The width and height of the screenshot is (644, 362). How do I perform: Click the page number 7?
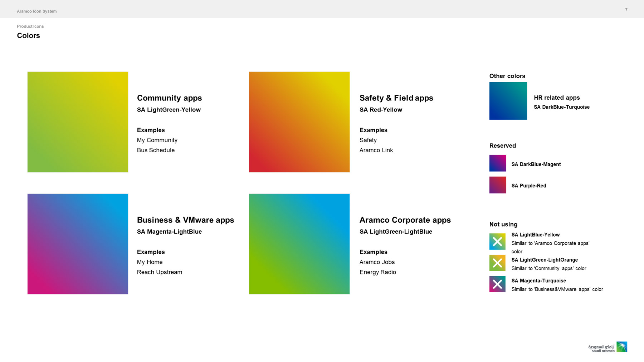pyautogui.click(x=626, y=10)
